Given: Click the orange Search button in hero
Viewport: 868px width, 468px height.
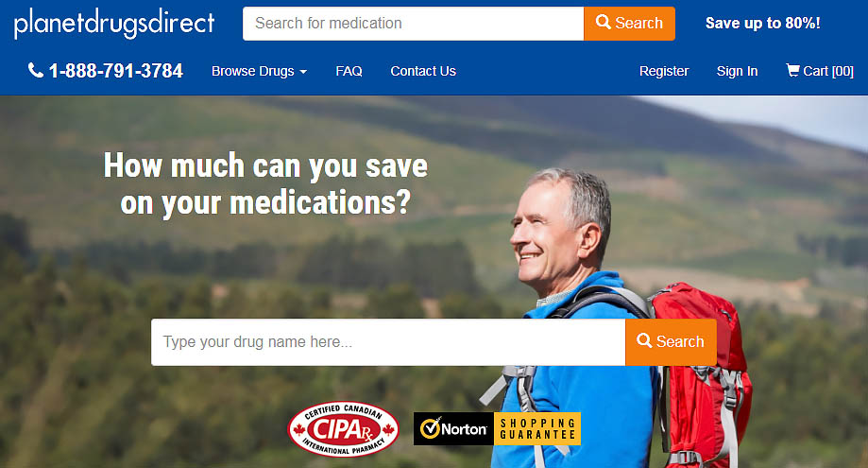Looking at the screenshot, I should 671,341.
